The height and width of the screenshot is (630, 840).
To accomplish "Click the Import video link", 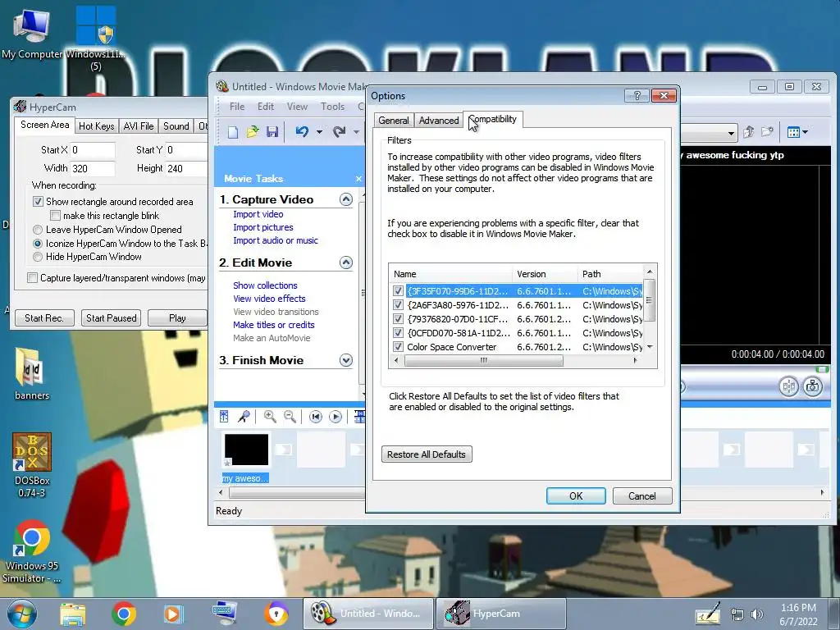I will click(258, 214).
